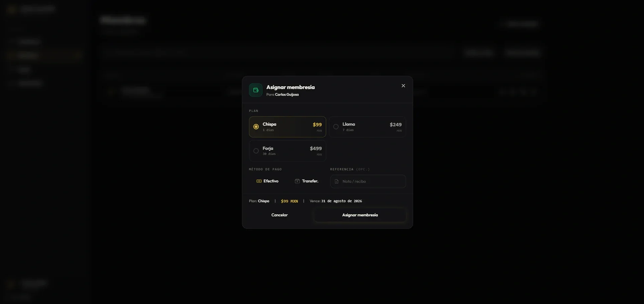Image resolution: width=644 pixels, height=304 pixels.
Task: Click the $99 price on Chispa card
Action: [x=317, y=125]
